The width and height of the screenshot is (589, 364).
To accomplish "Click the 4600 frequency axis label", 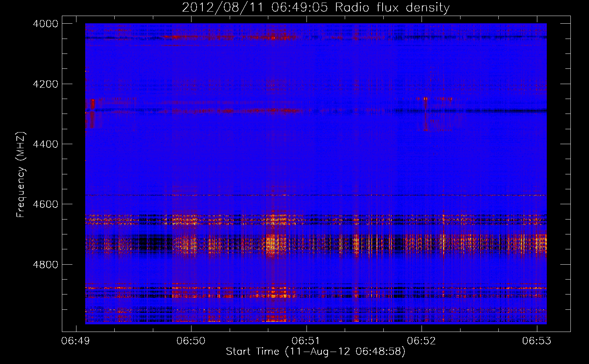I will tap(46, 204).
